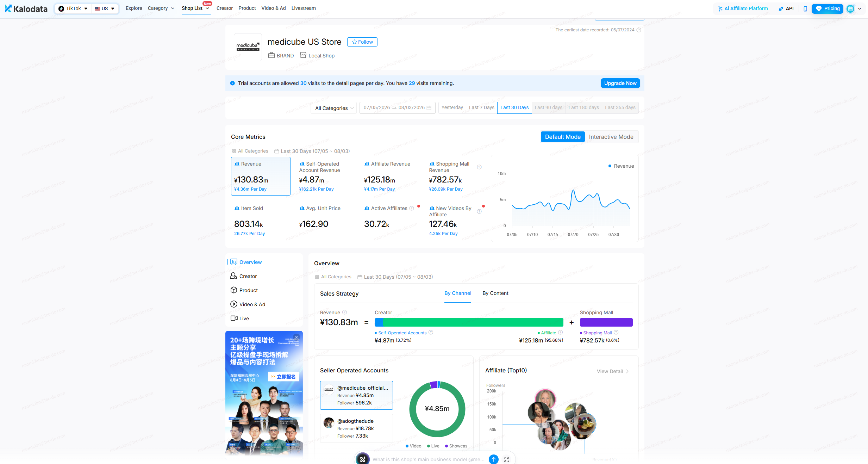Switch to Interactive Mode
868x464 pixels.
pyautogui.click(x=611, y=137)
